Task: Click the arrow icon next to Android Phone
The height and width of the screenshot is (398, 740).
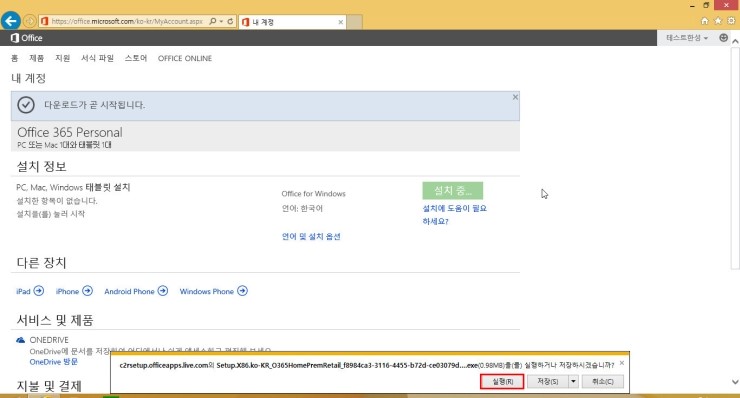Action: click(x=163, y=291)
